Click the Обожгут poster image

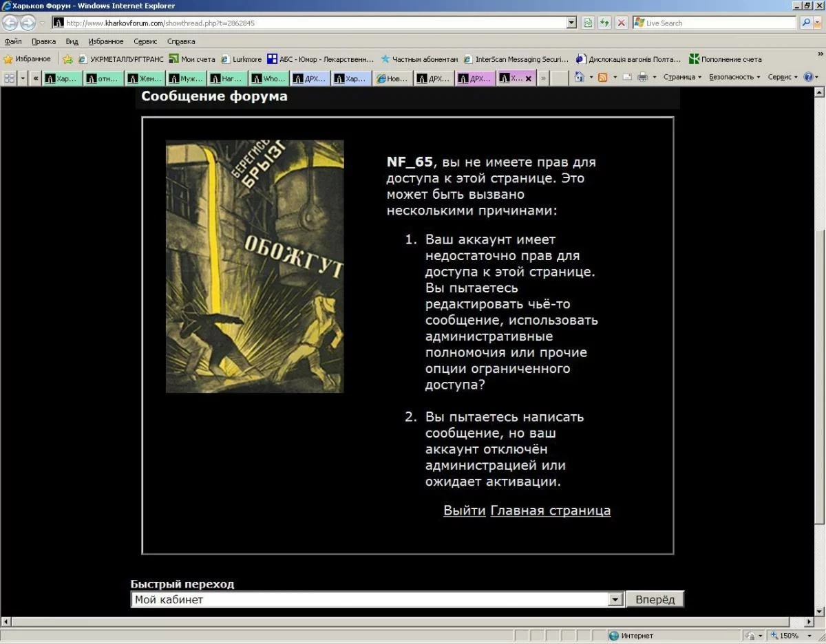coord(255,266)
